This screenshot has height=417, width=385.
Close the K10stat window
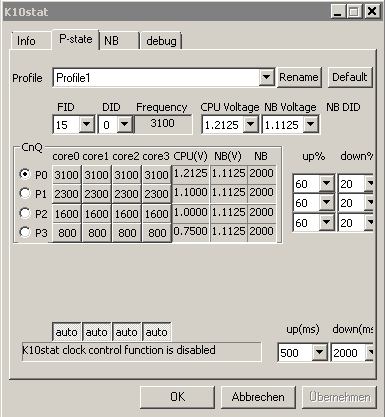[372, 12]
